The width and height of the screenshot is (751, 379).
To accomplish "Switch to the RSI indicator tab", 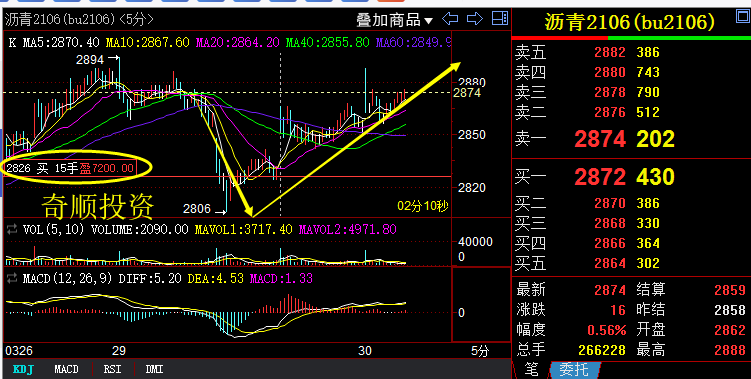I will (x=112, y=369).
